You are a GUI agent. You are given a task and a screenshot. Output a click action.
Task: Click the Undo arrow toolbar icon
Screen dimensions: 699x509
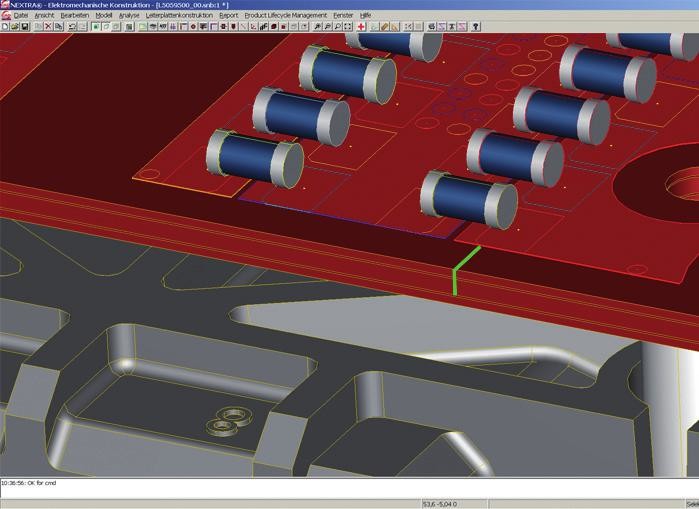(x=71, y=27)
